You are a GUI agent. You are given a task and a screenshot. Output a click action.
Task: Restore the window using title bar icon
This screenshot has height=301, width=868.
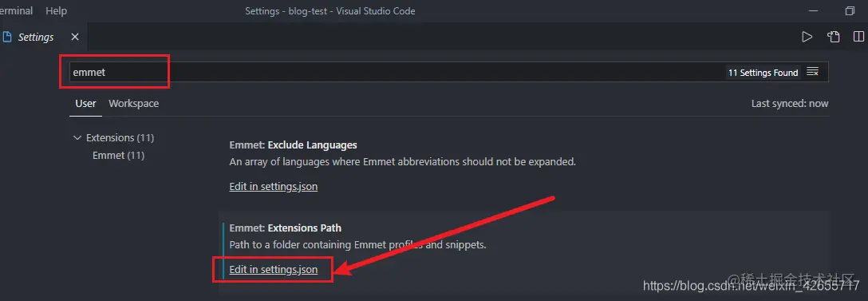click(850, 10)
